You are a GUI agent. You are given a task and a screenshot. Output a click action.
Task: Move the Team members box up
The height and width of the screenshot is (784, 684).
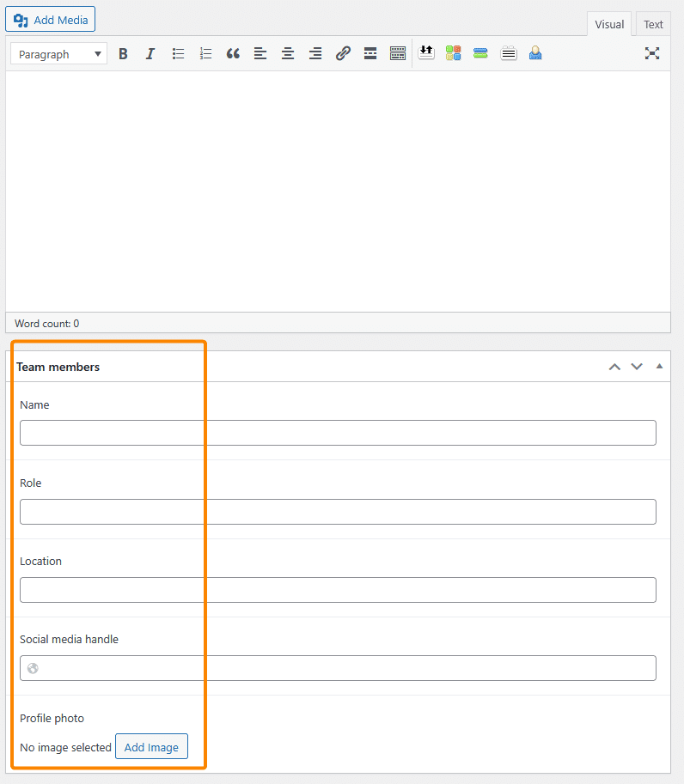(614, 367)
